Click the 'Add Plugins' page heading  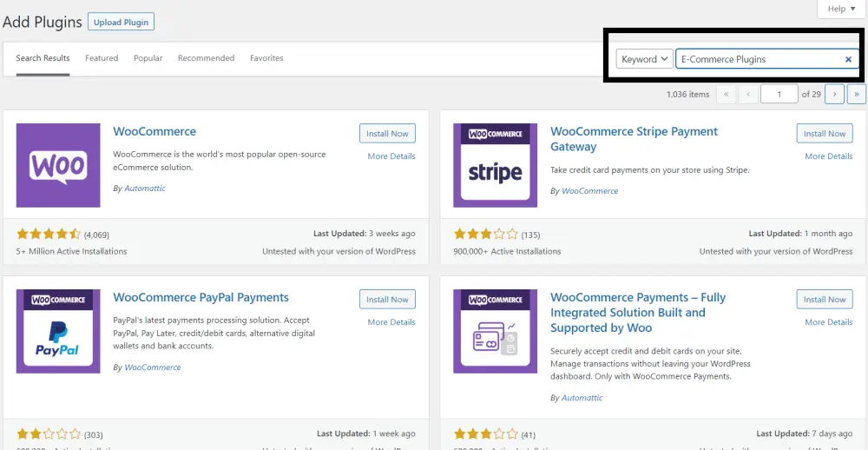(x=42, y=23)
